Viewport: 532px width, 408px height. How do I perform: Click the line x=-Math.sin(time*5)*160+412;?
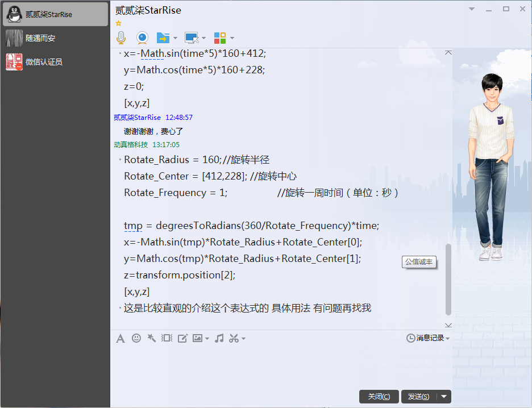195,53
